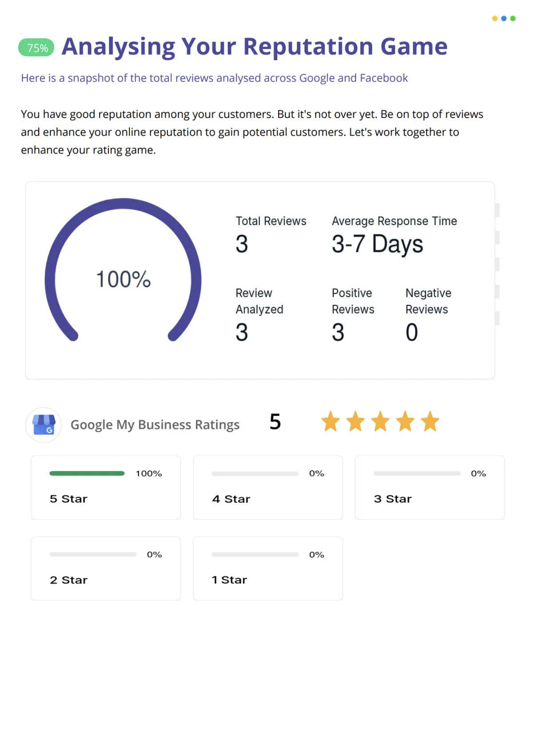This screenshot has height=756, width=534.
Task: Select the 2 Star rating card
Action: (x=106, y=568)
